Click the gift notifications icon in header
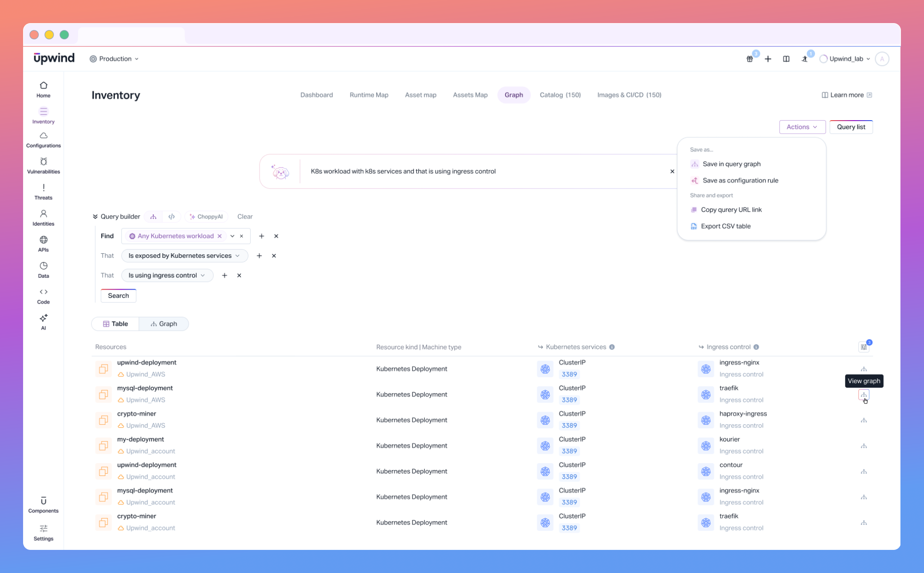924x573 pixels. click(749, 59)
